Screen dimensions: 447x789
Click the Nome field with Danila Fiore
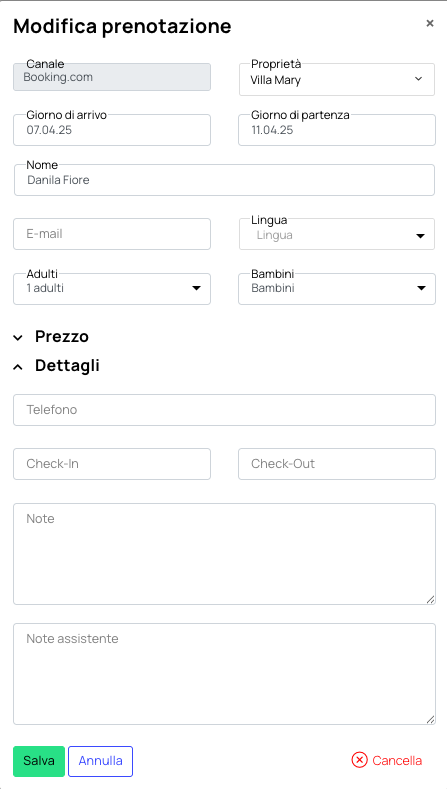click(225, 180)
